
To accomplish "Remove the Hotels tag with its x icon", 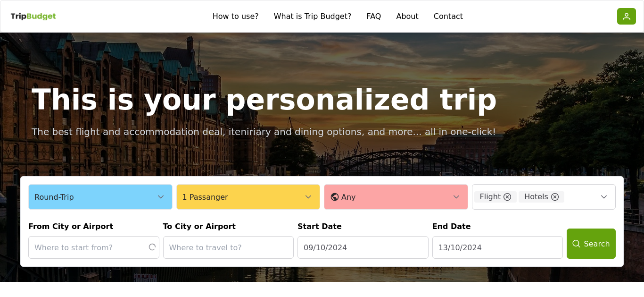I will click(x=555, y=197).
